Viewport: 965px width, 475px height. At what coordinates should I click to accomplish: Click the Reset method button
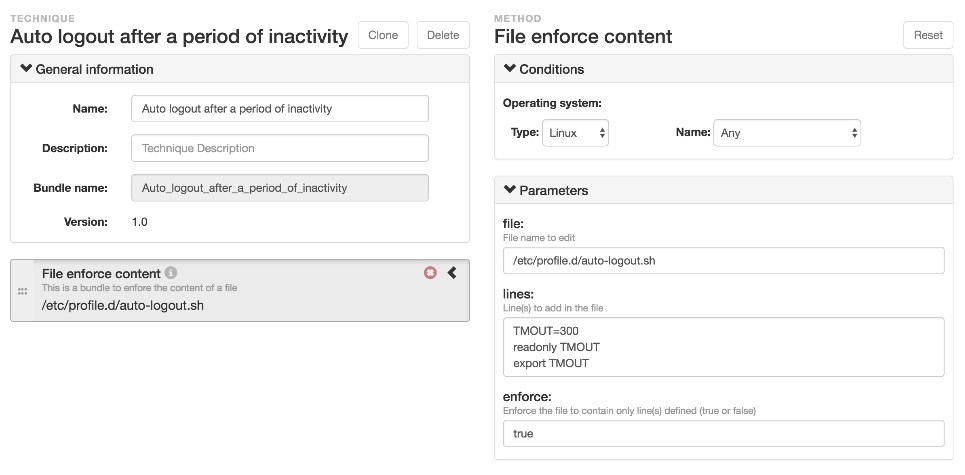click(928, 35)
